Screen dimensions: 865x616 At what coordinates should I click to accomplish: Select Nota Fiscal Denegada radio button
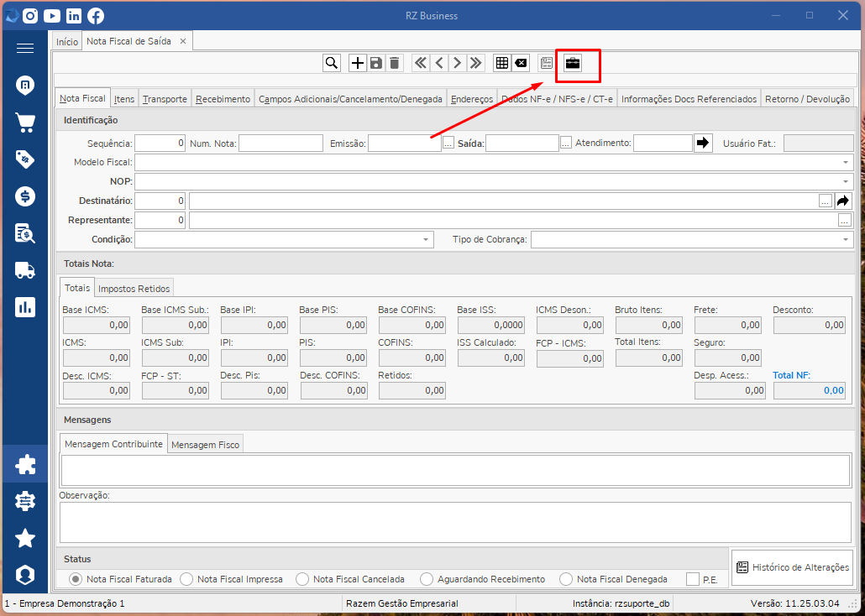point(566,579)
